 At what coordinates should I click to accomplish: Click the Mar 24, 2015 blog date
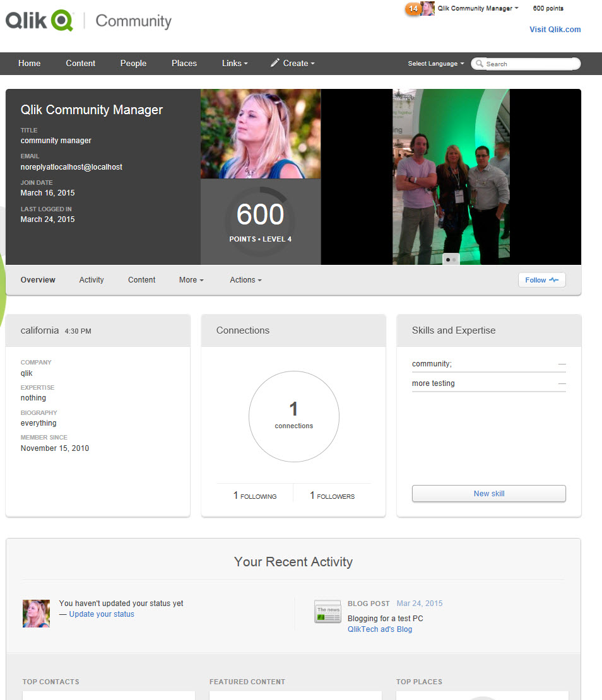coord(420,604)
